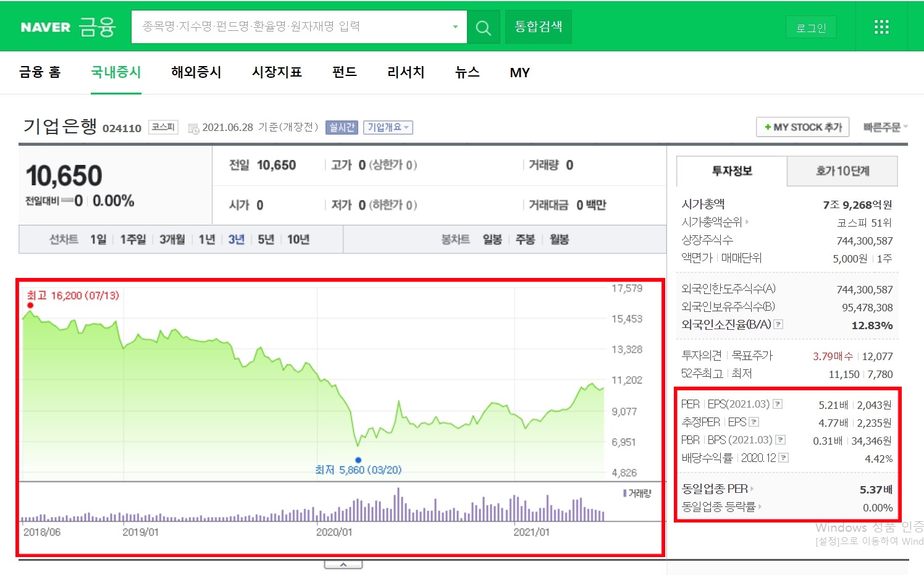924x575 pixels.
Task: Select the 국내증시 tab
Action: click(x=116, y=72)
